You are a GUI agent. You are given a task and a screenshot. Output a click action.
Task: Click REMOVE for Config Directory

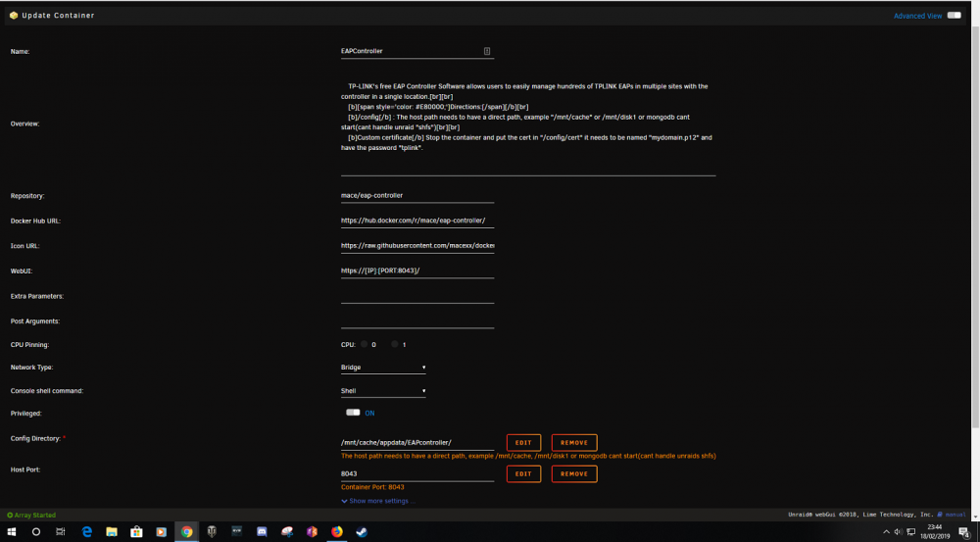(x=574, y=443)
